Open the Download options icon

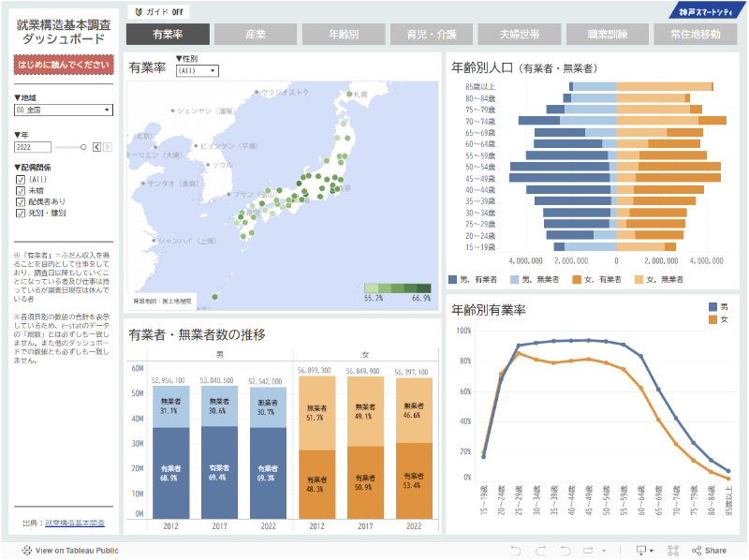[641, 551]
